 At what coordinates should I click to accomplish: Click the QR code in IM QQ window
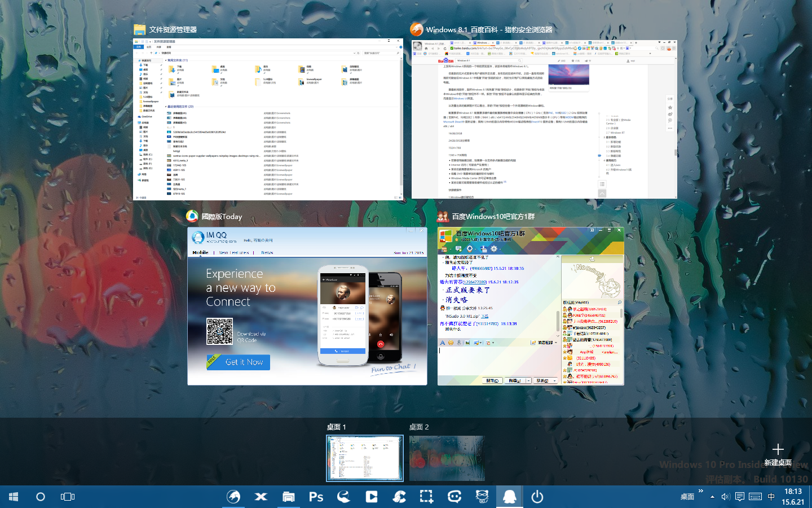point(219,331)
